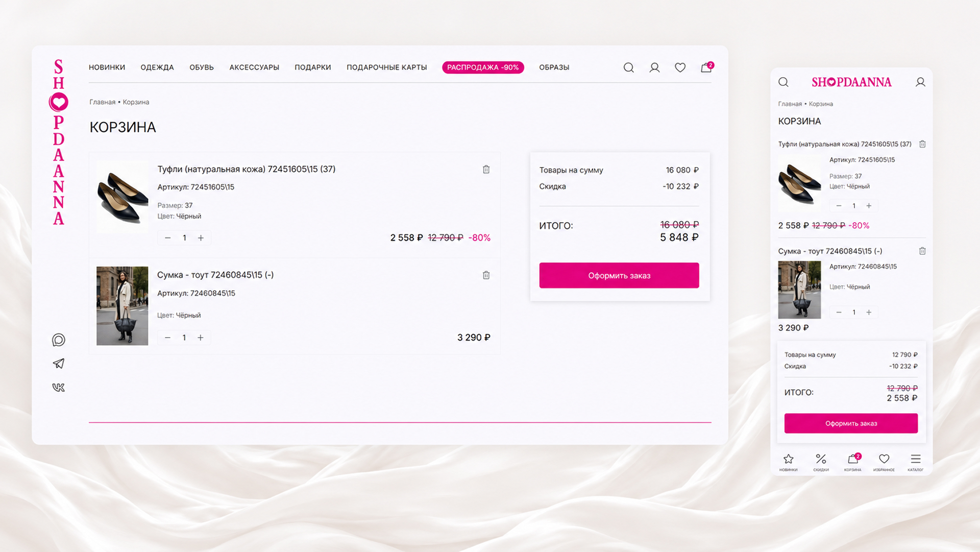Screen dimensions: 980x552
Task: Open the ПОДАРКИ menu item
Action: (x=313, y=67)
